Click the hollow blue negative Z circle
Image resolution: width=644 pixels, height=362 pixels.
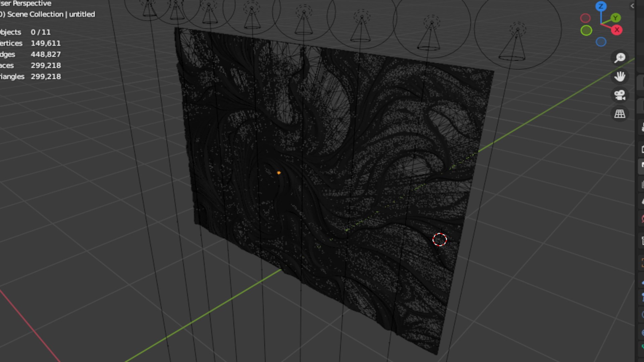click(x=601, y=42)
